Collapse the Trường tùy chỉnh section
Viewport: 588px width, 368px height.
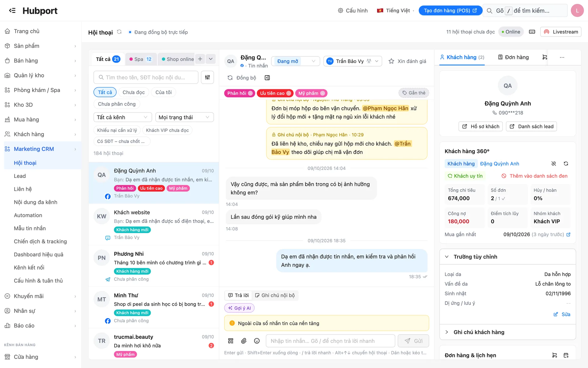(508, 257)
